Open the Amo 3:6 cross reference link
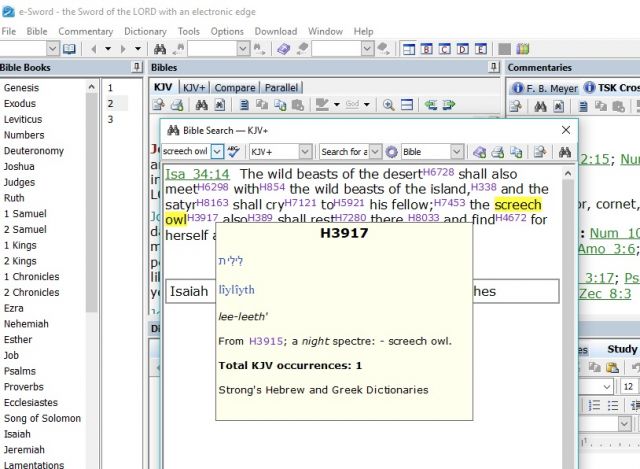640x469 pixels. click(607, 249)
